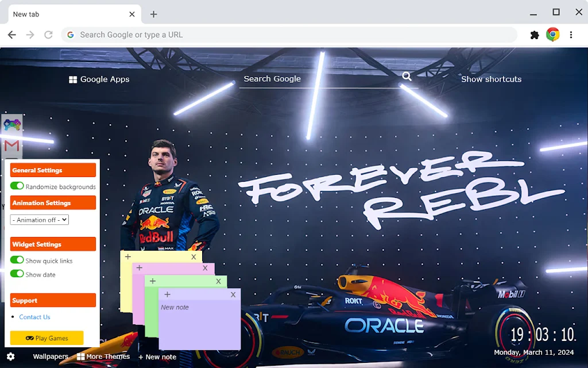Minimize the browser window

click(533, 14)
